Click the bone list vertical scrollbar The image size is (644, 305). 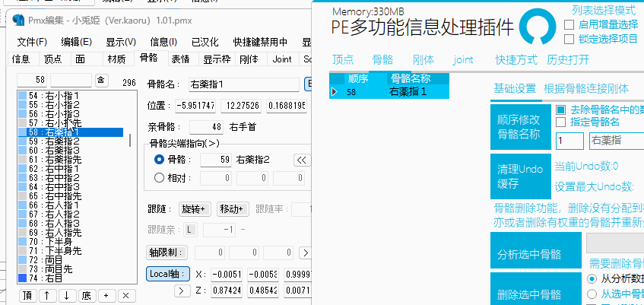[x=130, y=190]
